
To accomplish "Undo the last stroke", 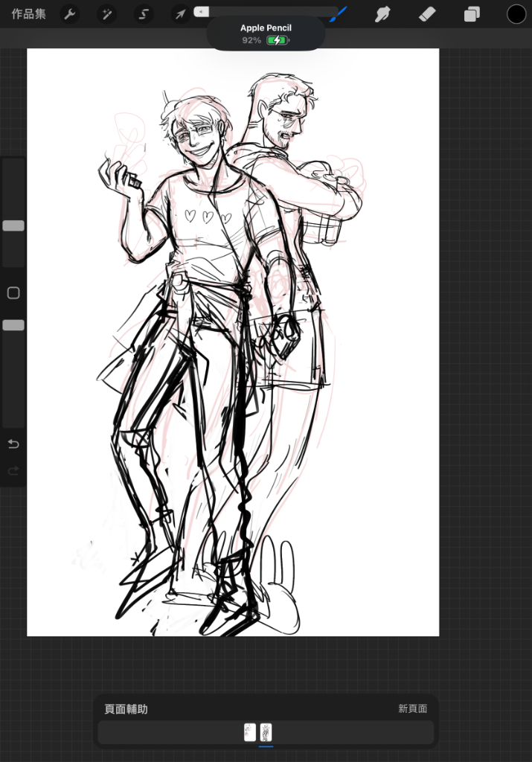I will pos(13,444).
